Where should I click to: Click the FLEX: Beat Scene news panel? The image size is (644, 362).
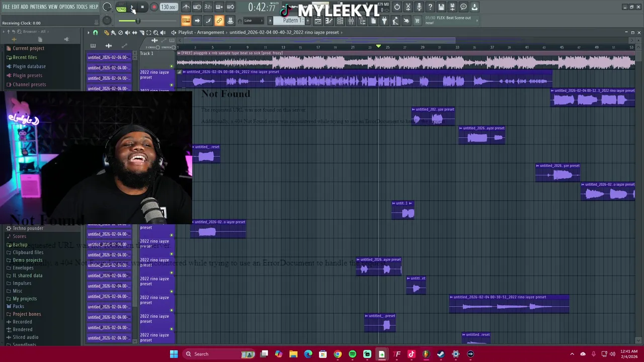coord(451,20)
